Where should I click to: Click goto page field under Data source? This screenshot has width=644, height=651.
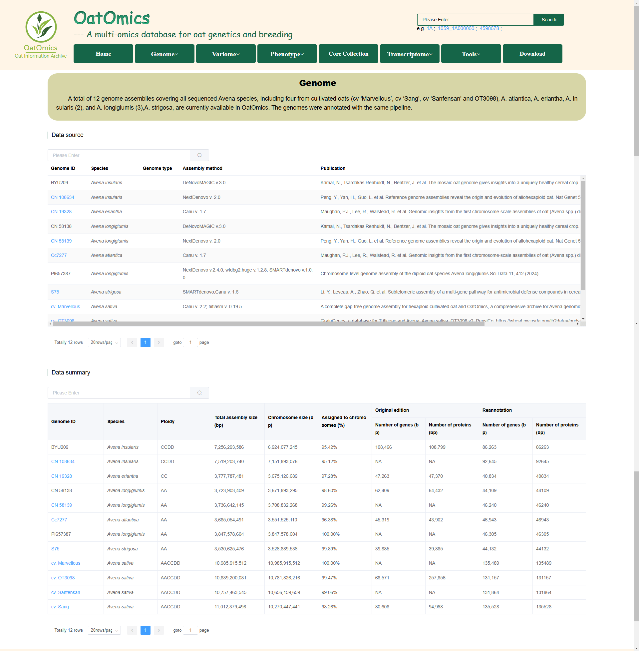190,342
